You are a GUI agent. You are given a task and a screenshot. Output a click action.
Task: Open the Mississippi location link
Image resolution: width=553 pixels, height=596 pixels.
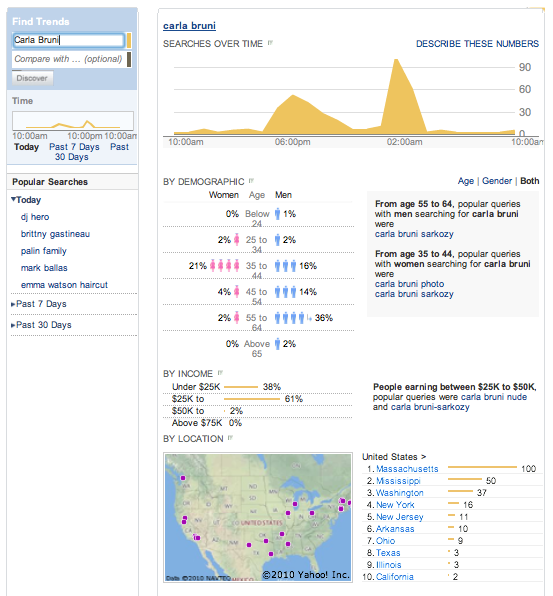click(x=398, y=481)
